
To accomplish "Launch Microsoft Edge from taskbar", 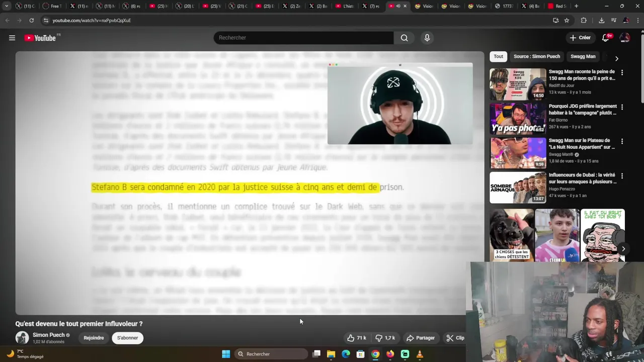I will (x=346, y=354).
